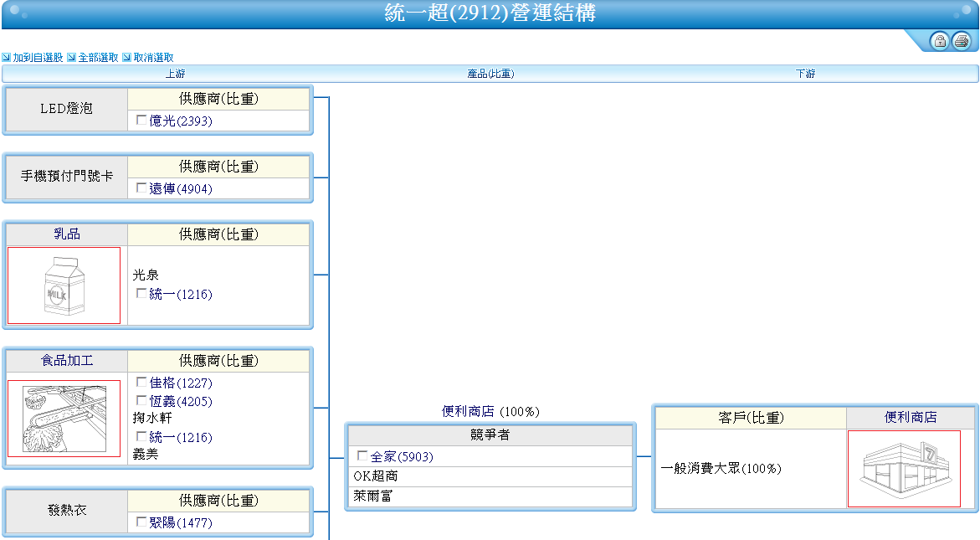
Task: Click the 產品(比重) column header
Action: [x=490, y=74]
